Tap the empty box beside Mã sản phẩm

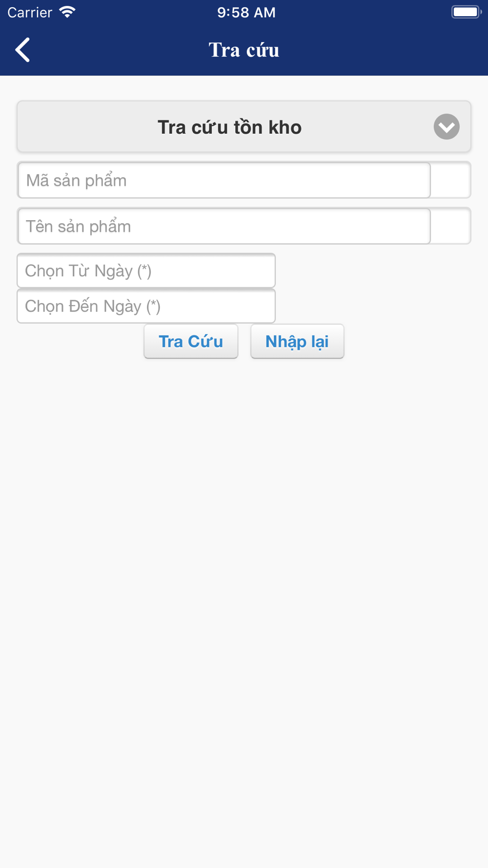click(x=451, y=180)
